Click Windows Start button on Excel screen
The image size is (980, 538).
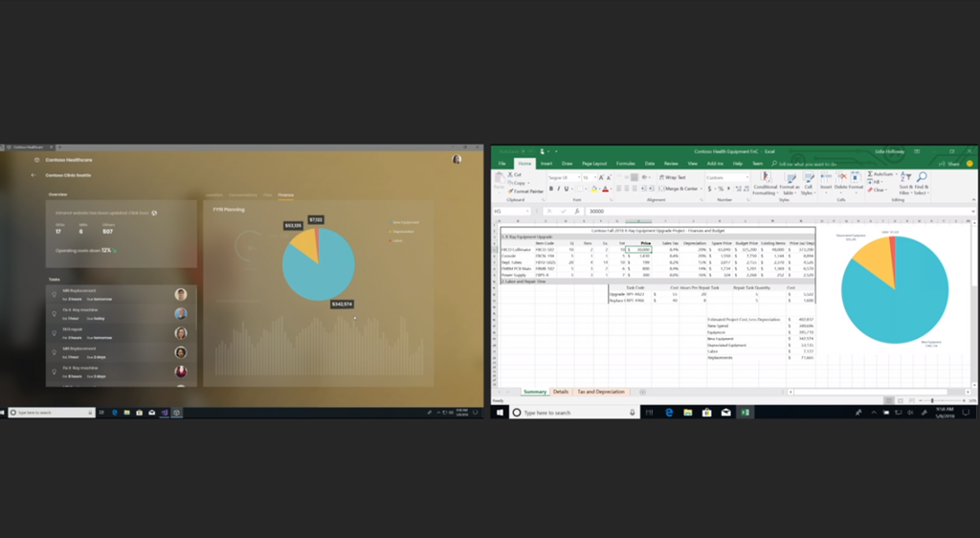pos(500,413)
